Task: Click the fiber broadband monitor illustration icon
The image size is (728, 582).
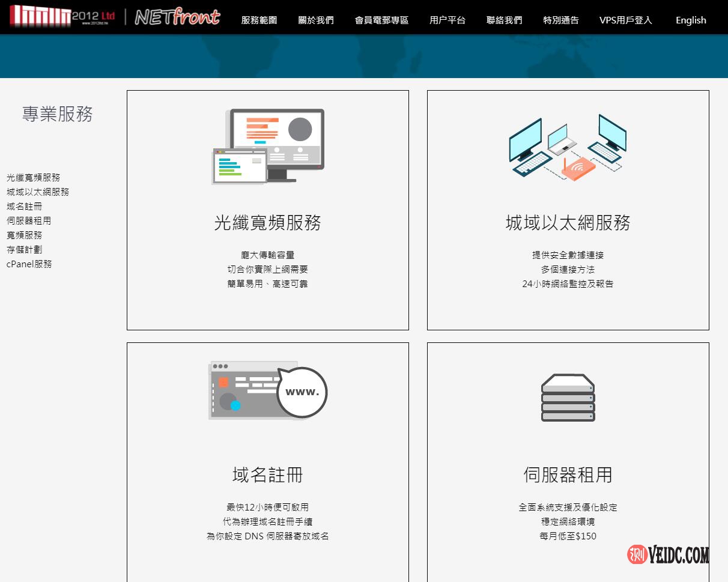Action: pyautogui.click(x=268, y=145)
